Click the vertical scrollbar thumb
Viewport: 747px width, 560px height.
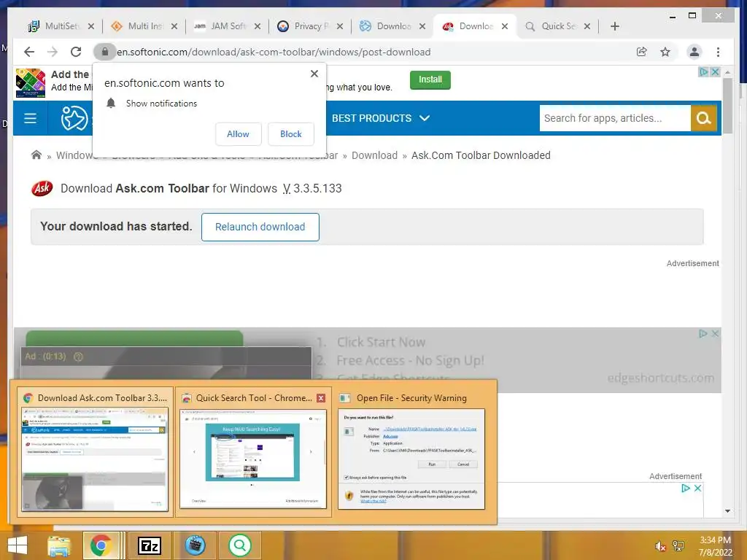pos(727,105)
